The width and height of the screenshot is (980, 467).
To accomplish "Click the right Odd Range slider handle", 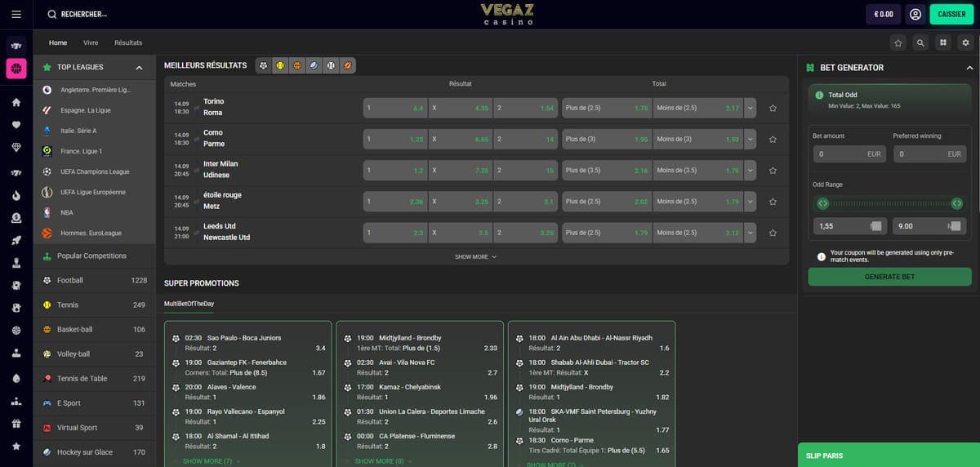I will (x=957, y=203).
